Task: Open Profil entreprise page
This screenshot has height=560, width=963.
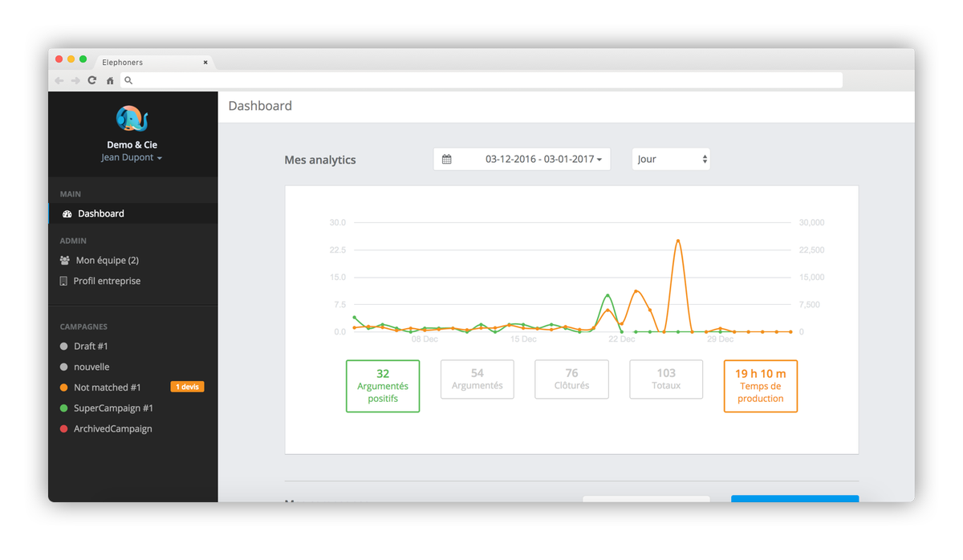Action: click(107, 281)
